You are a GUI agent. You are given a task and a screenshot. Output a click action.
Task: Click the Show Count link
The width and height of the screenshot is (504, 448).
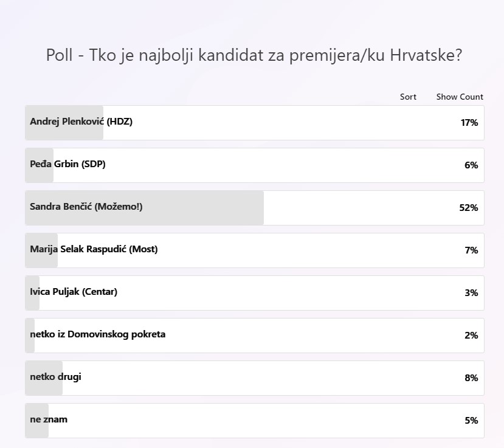(x=460, y=97)
